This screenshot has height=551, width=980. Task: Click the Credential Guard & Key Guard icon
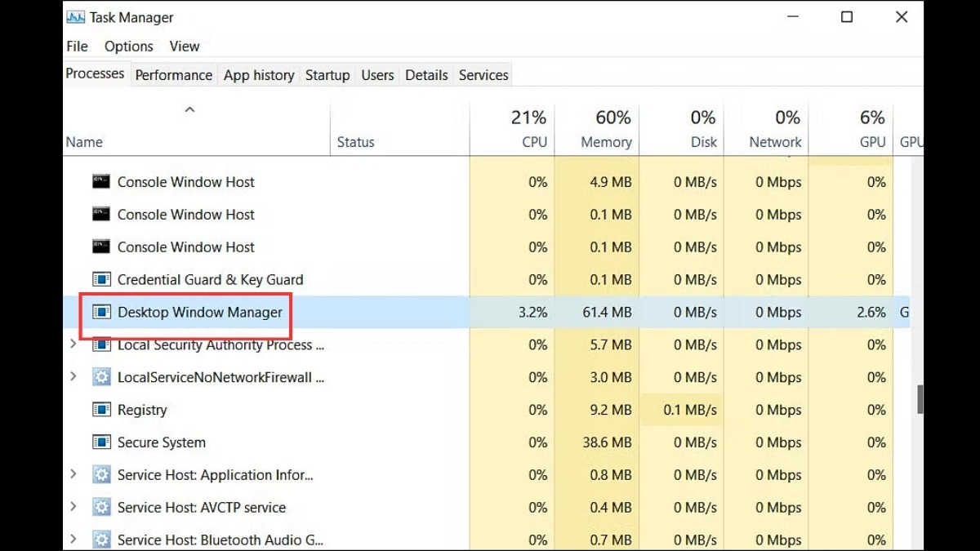[101, 280]
